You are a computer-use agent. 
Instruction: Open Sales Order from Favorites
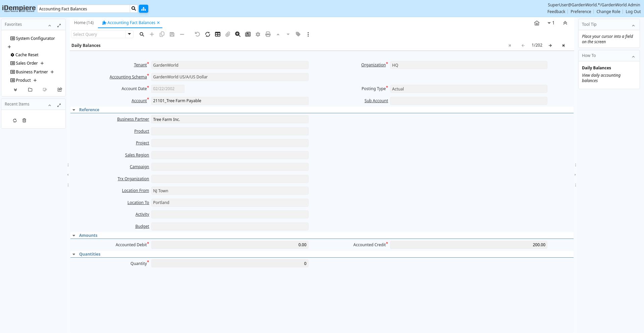point(27,63)
